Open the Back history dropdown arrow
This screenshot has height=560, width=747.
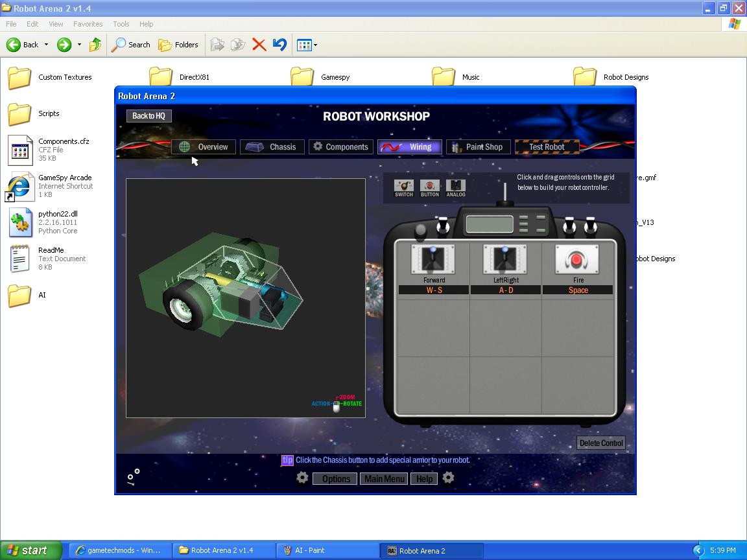point(46,45)
